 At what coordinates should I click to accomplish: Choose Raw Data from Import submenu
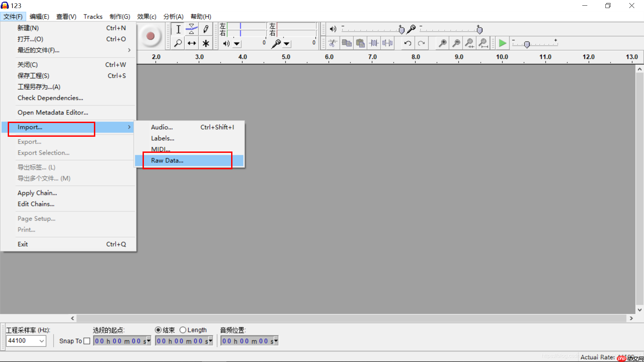(167, 161)
